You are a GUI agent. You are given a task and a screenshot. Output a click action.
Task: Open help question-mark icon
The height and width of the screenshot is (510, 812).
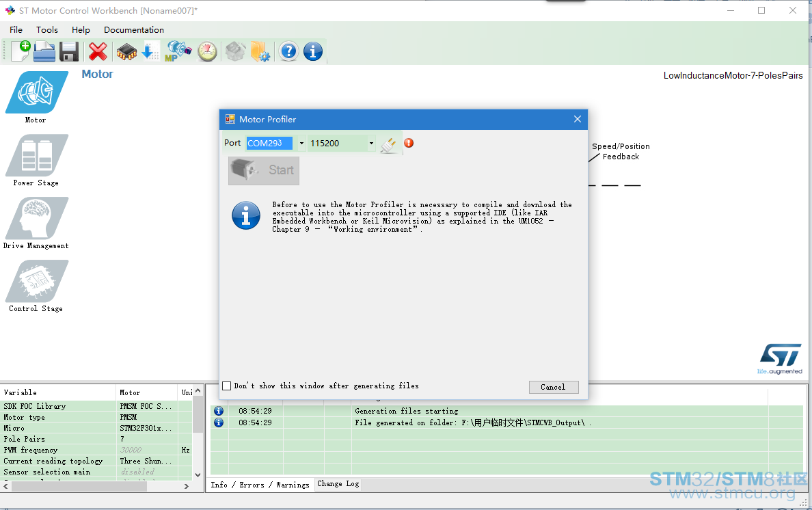pos(288,51)
